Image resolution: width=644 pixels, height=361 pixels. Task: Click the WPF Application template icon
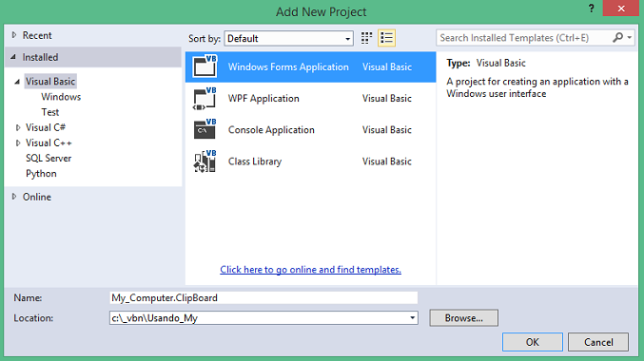click(205, 99)
